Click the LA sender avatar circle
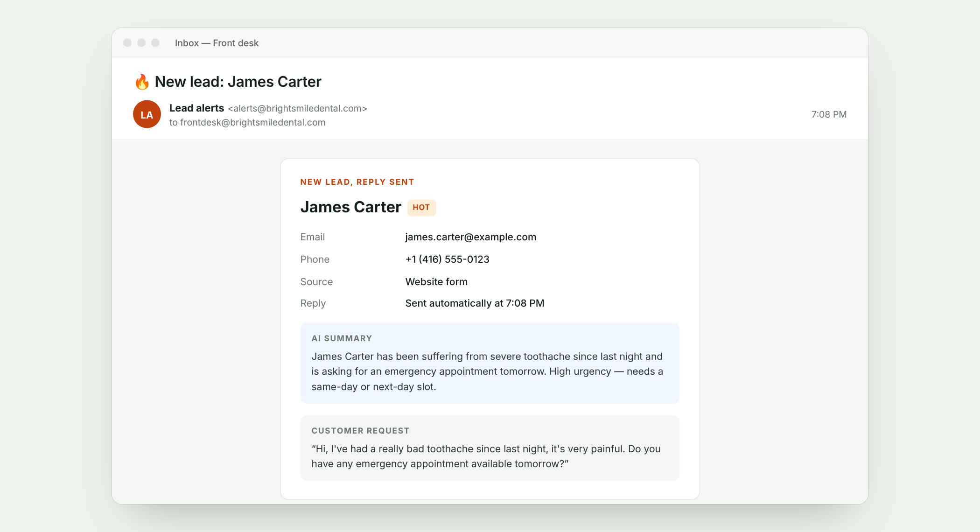 click(x=147, y=114)
